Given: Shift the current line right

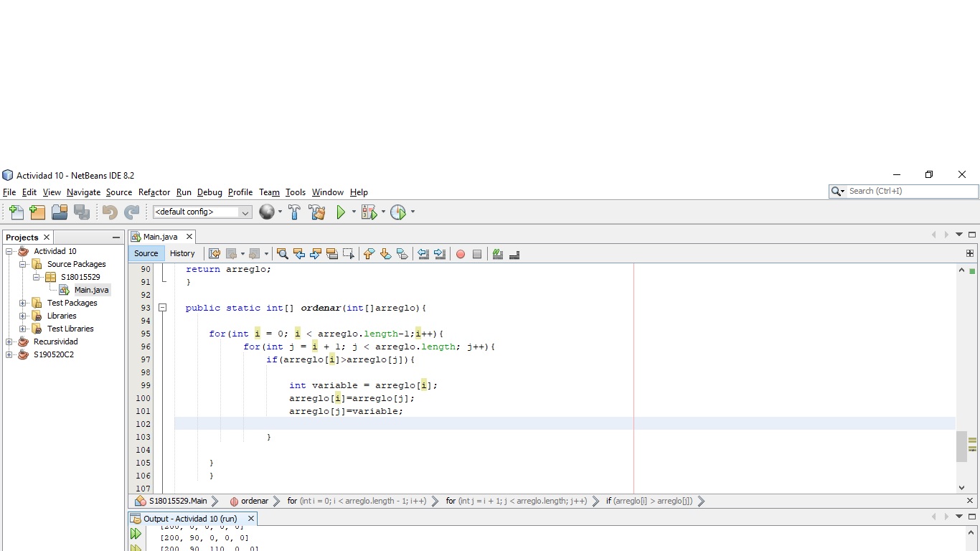Looking at the screenshot, I should coord(440,253).
